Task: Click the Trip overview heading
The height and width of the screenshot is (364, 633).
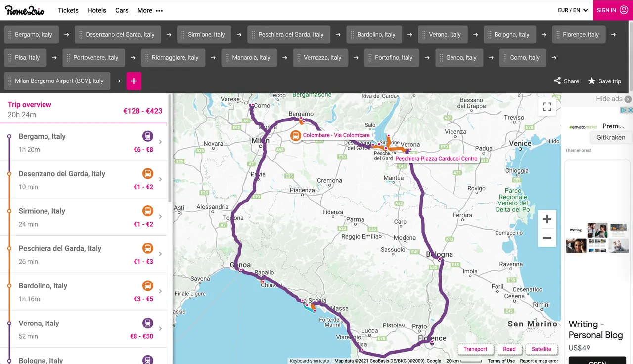Action: click(x=30, y=104)
